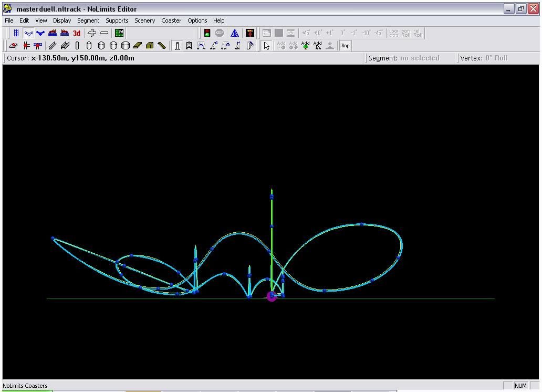Click the support icon with a curved arrow
Image resolution: width=542 pixels, height=392 pixels.
(226, 45)
